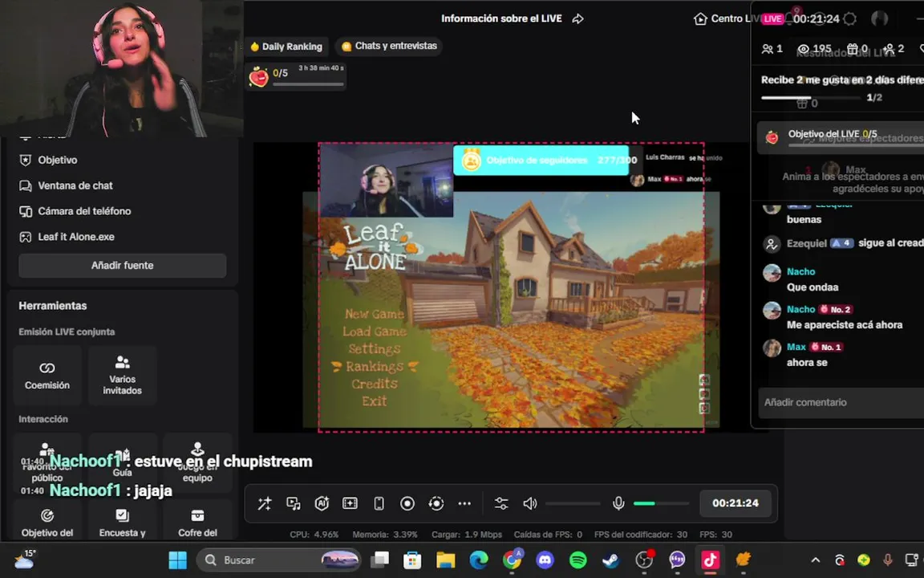Image resolution: width=924 pixels, height=578 pixels.
Task: Mute the microphone in the toolbar
Action: 618,503
